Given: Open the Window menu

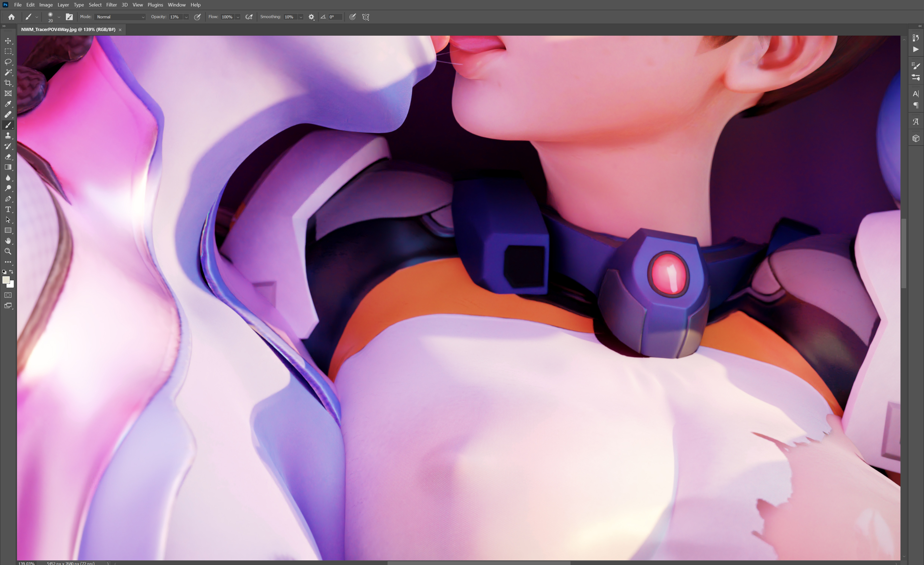Looking at the screenshot, I should point(177,5).
